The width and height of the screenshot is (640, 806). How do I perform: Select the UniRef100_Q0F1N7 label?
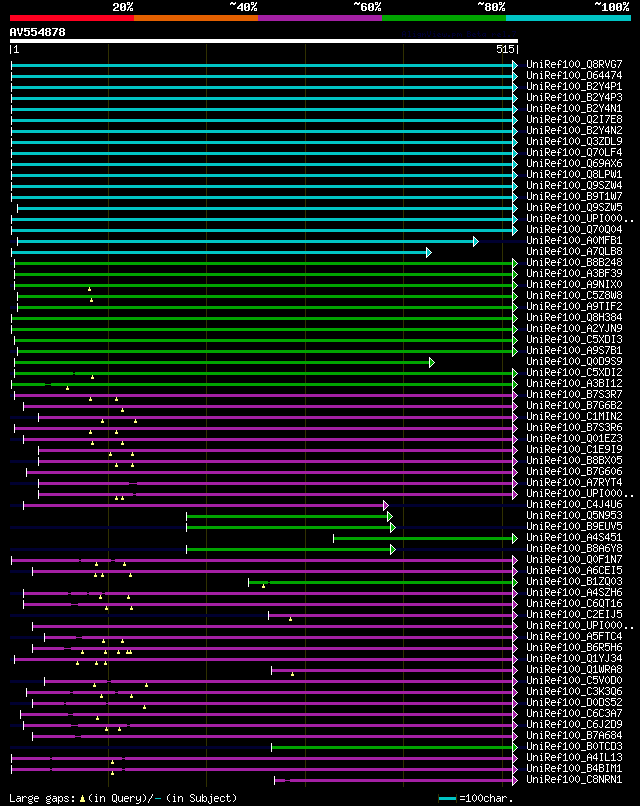(574, 560)
